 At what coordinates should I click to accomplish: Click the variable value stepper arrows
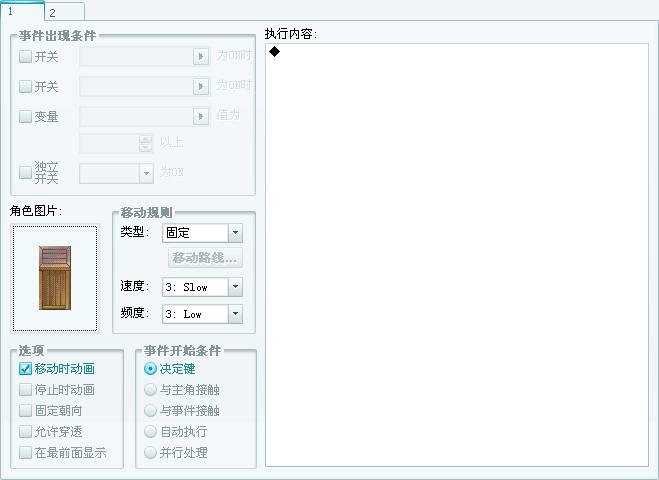[145, 143]
